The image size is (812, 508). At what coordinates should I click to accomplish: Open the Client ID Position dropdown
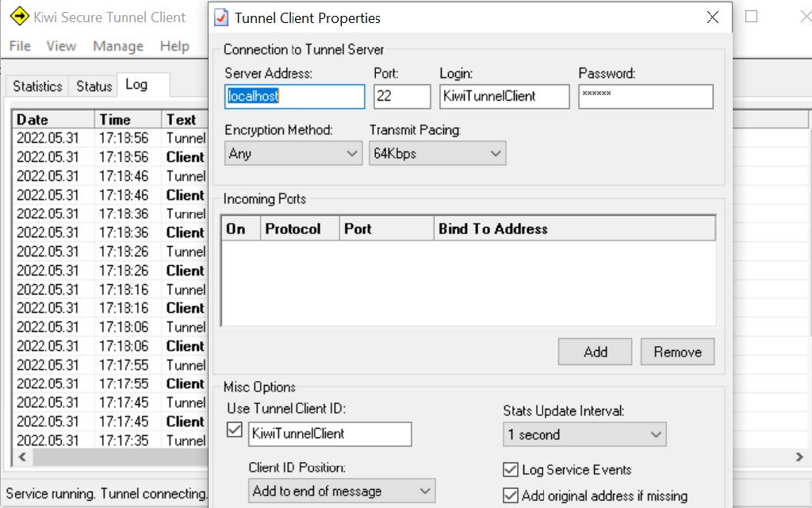coord(342,491)
